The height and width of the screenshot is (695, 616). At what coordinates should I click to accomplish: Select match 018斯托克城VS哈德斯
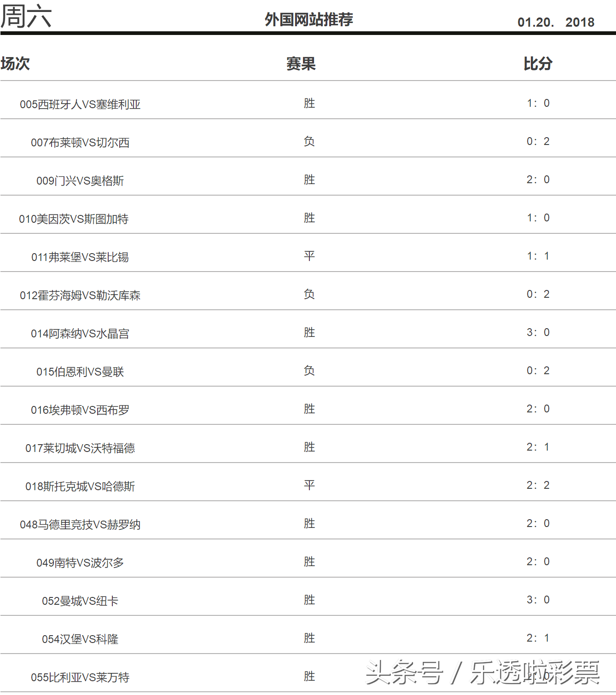(80, 486)
